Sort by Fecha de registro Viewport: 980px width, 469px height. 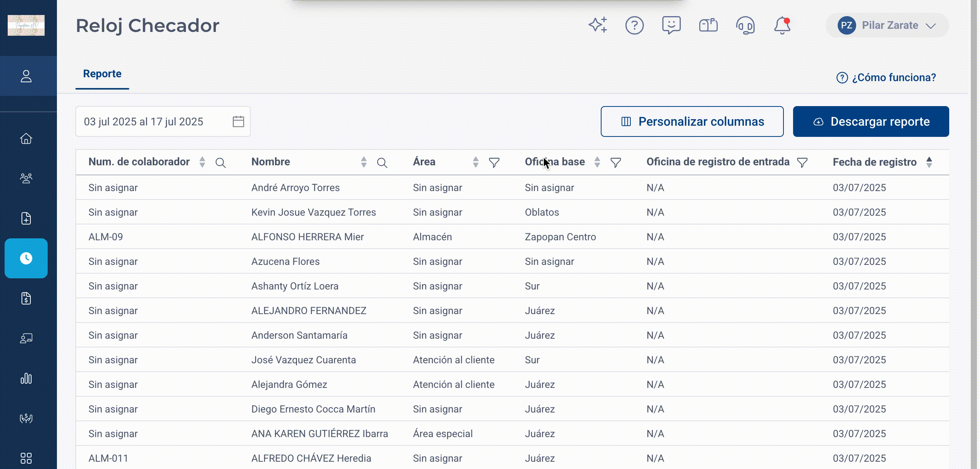(x=929, y=162)
